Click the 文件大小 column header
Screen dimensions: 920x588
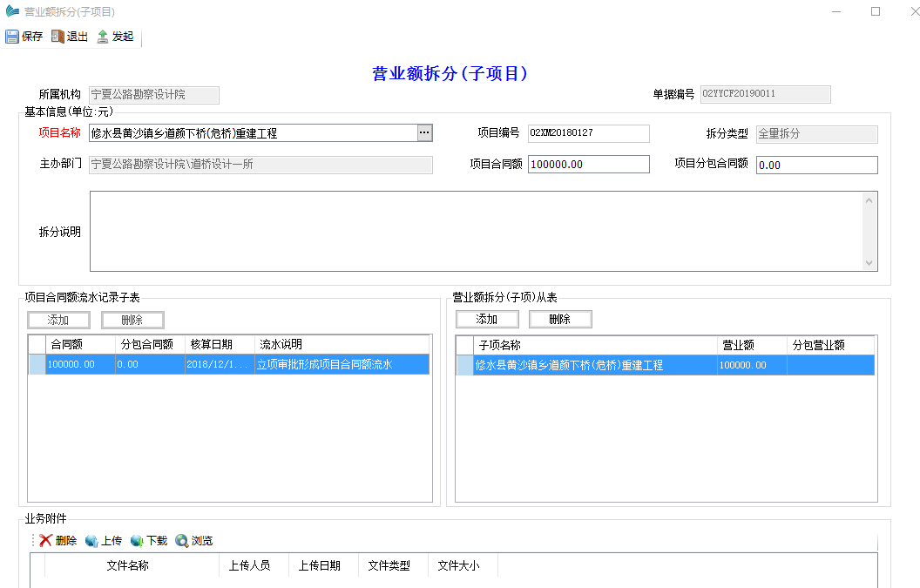463,565
